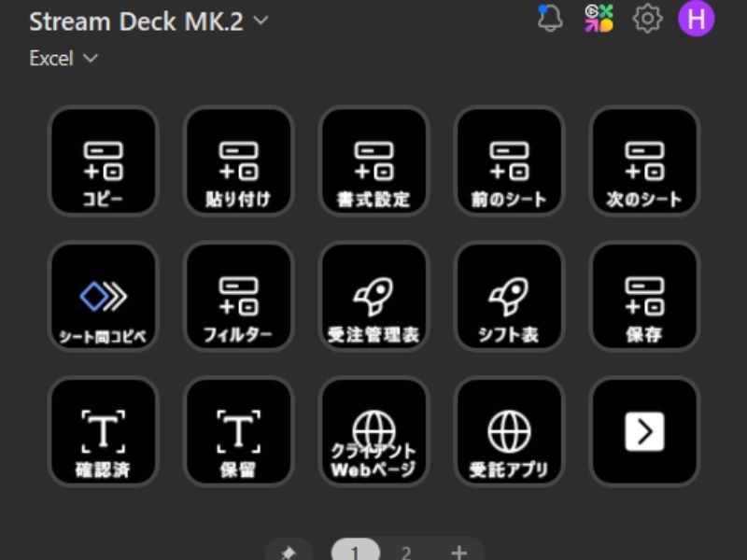
Task: Select the 保留 text key
Action: pyautogui.click(x=238, y=432)
